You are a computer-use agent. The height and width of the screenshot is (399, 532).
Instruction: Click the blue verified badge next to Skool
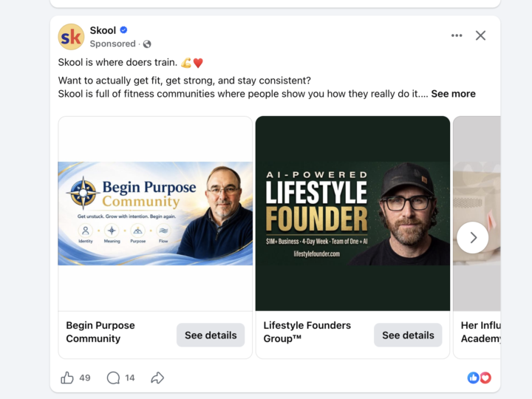(x=124, y=30)
